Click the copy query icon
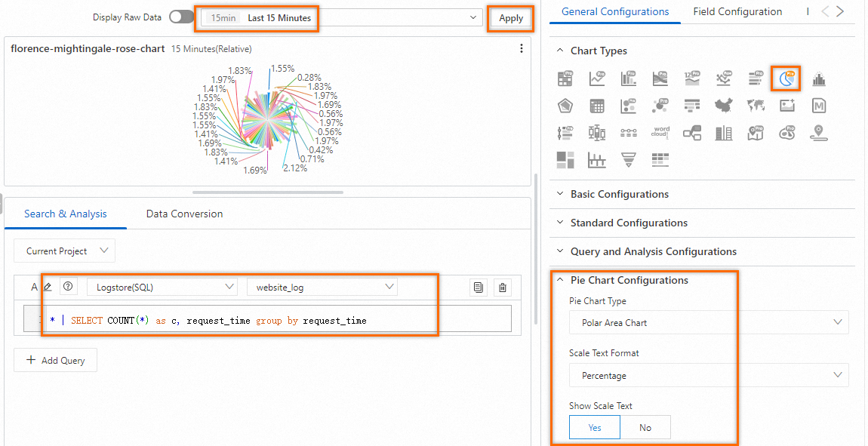The width and height of the screenshot is (868, 446). [479, 288]
